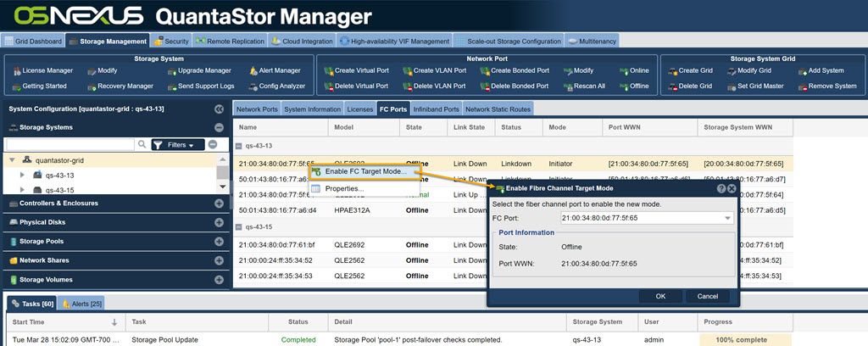This screenshot has width=868, height=346.
Task: Open the Cloud Integration tab
Action: click(x=303, y=41)
